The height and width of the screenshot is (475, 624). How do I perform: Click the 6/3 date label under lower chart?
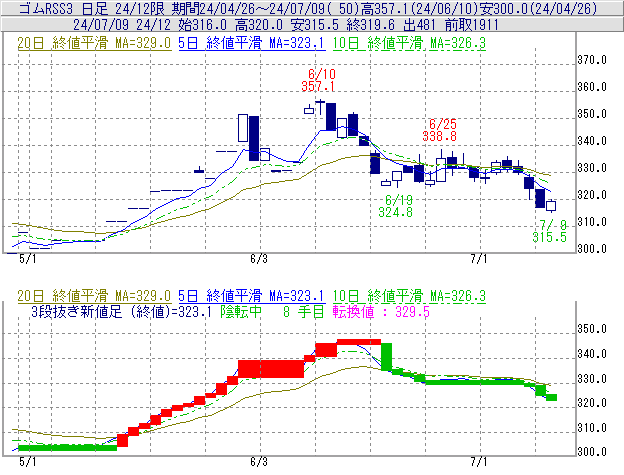pyautogui.click(x=259, y=462)
